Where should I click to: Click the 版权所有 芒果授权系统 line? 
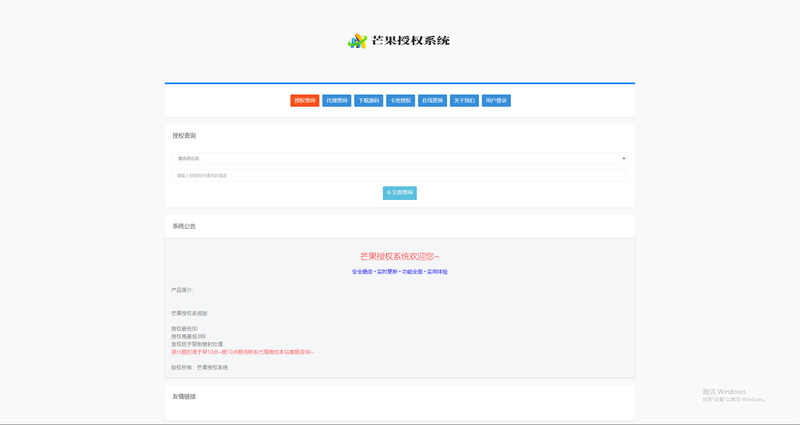click(199, 367)
